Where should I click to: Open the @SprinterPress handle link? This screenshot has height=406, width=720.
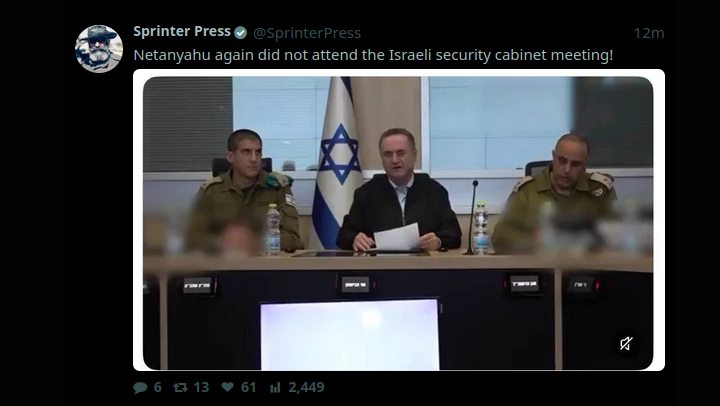tap(307, 33)
